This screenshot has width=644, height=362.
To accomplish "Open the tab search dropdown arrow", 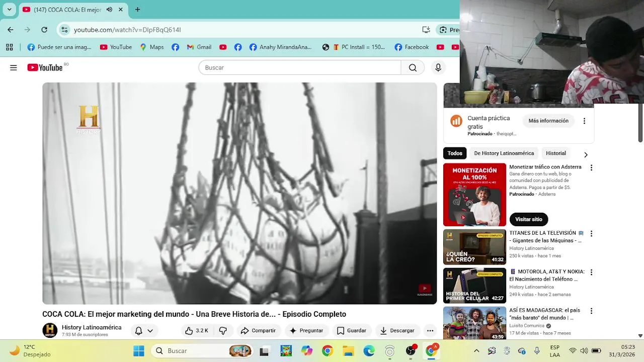I will coord(9,9).
